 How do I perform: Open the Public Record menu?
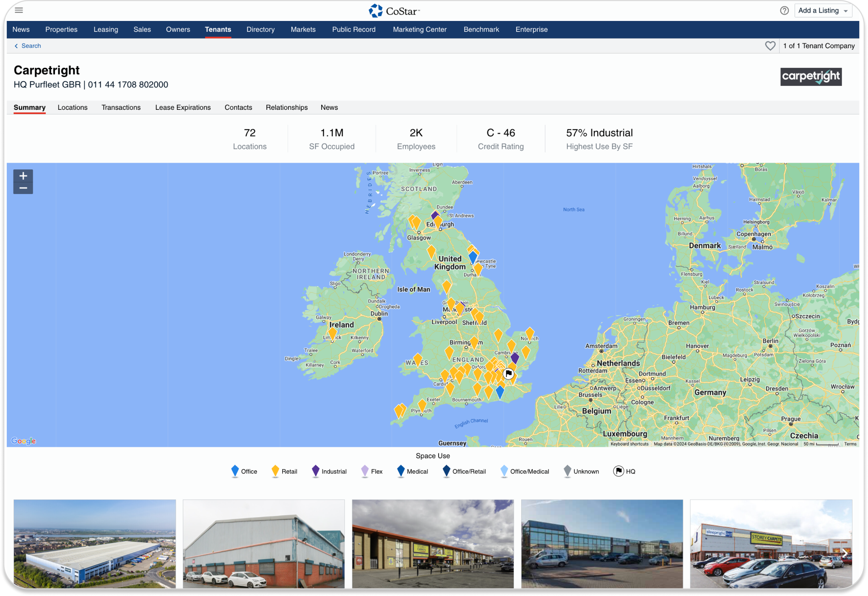coord(353,29)
